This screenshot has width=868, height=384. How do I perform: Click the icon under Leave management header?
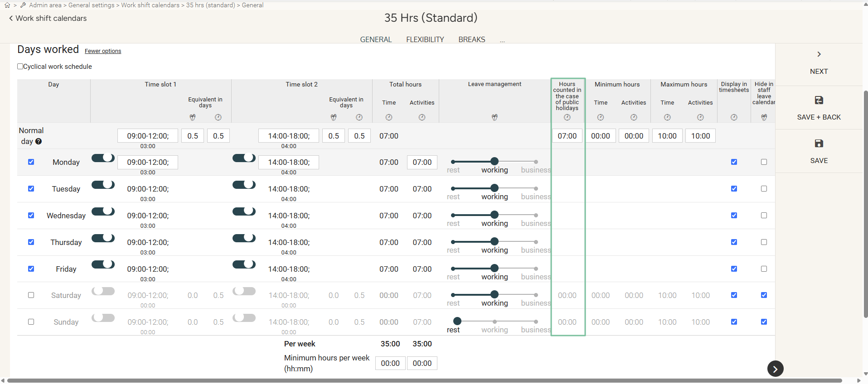495,117
